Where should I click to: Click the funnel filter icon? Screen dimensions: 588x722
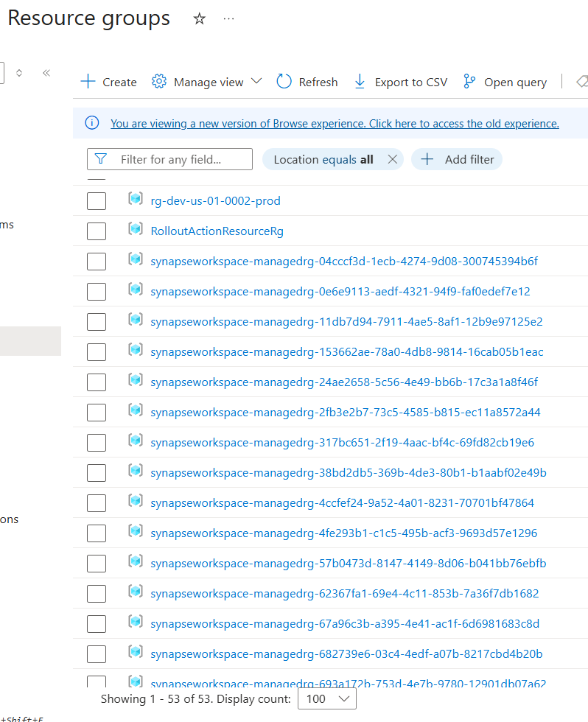pyautogui.click(x=100, y=159)
